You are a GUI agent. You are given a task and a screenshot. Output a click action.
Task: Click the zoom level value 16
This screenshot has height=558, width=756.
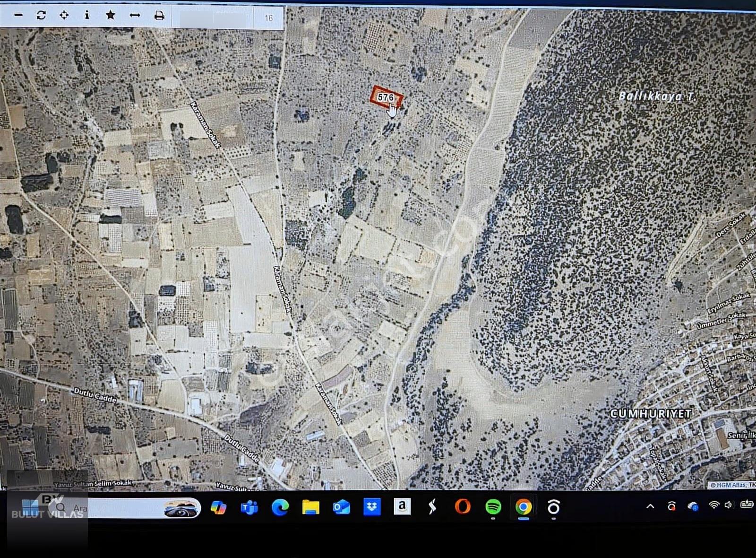[x=269, y=18]
